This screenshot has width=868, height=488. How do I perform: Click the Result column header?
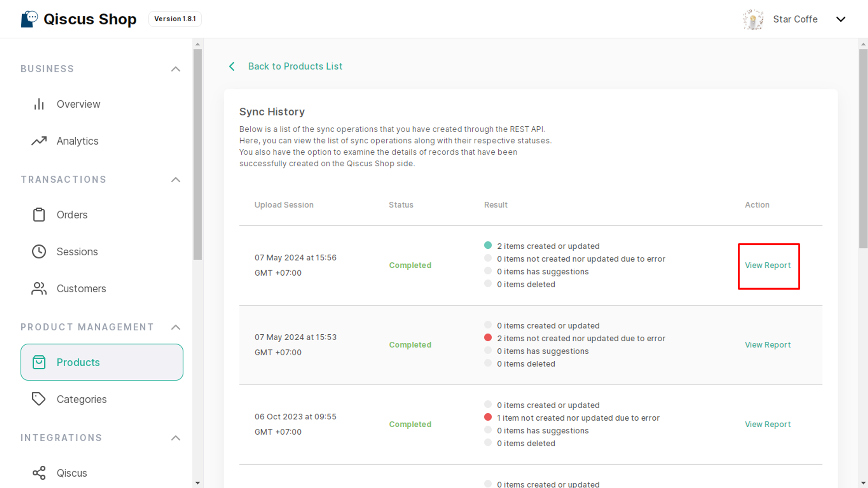tap(496, 205)
